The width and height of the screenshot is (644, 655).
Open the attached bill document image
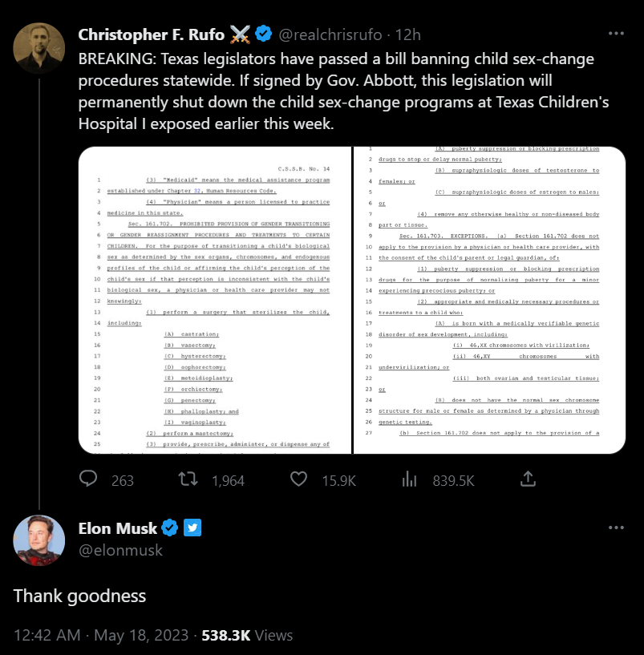click(x=353, y=298)
